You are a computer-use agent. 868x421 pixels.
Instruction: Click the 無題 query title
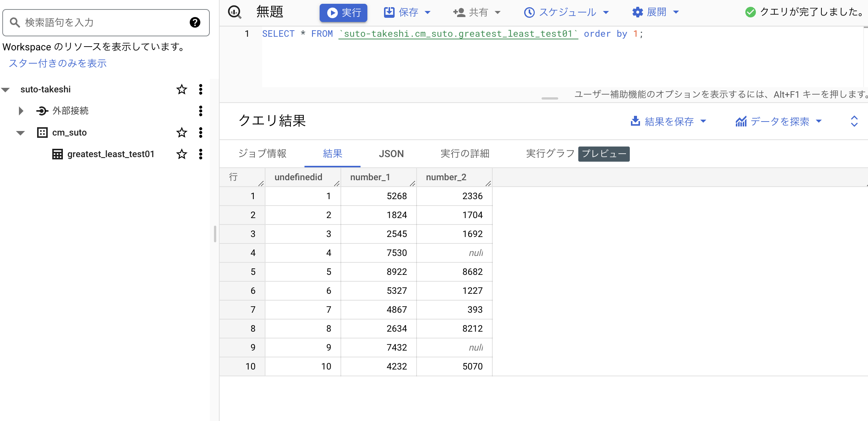270,12
